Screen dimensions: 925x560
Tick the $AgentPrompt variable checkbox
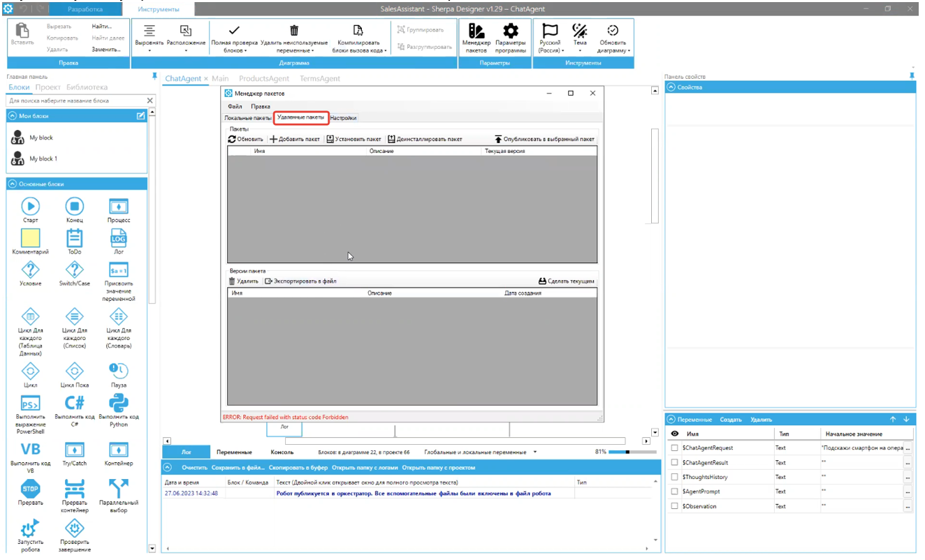click(x=674, y=492)
